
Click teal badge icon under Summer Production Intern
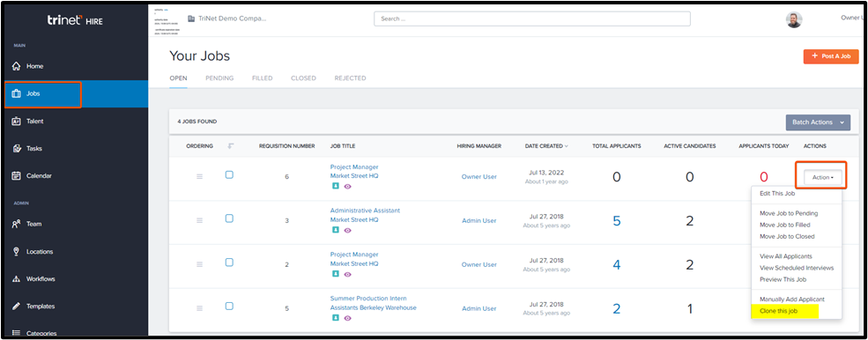(x=335, y=318)
